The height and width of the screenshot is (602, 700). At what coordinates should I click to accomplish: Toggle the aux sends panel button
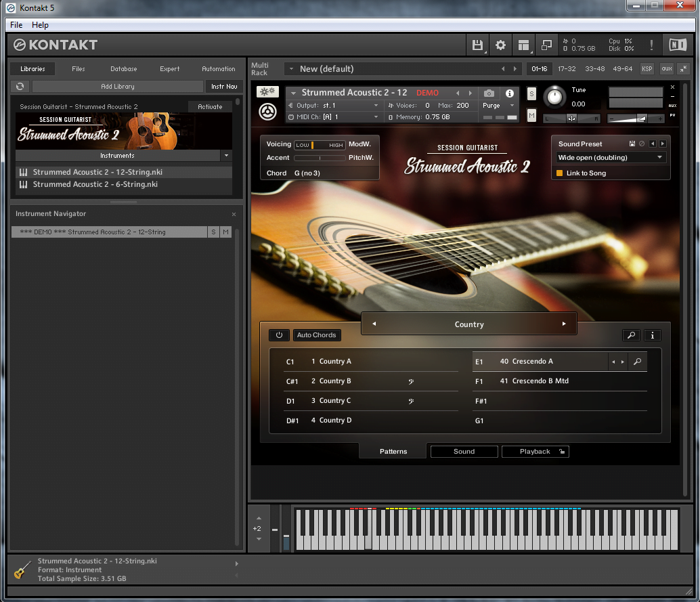click(x=667, y=69)
